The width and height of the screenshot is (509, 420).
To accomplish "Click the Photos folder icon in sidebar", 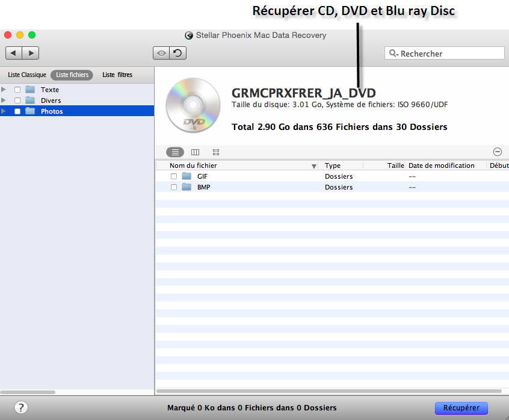I will pos(30,111).
